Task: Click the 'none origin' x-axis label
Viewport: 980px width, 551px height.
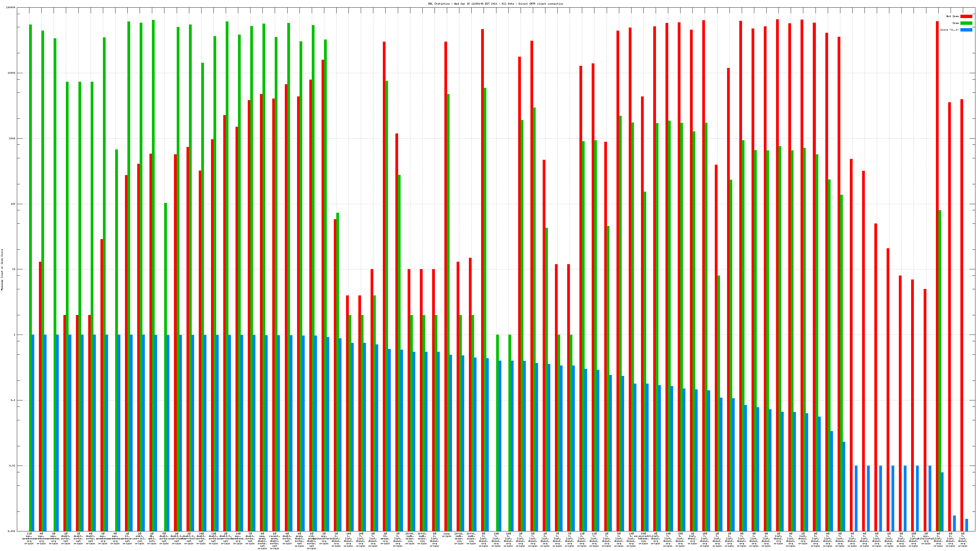Action: [447, 535]
